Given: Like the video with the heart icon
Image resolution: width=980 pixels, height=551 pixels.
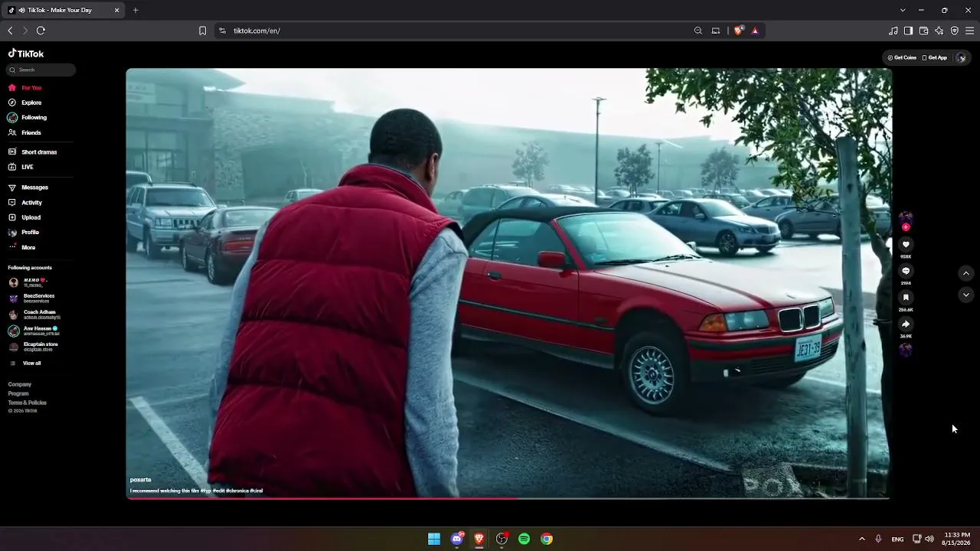Looking at the screenshot, I should (x=906, y=244).
